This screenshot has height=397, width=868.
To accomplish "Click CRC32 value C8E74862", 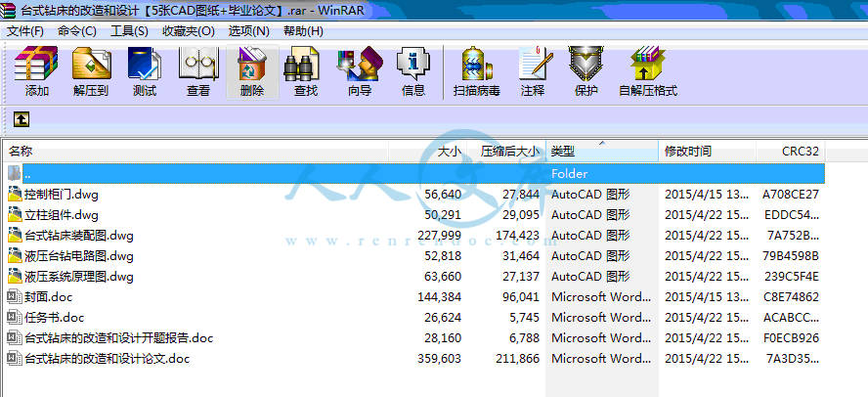I will tap(791, 297).
